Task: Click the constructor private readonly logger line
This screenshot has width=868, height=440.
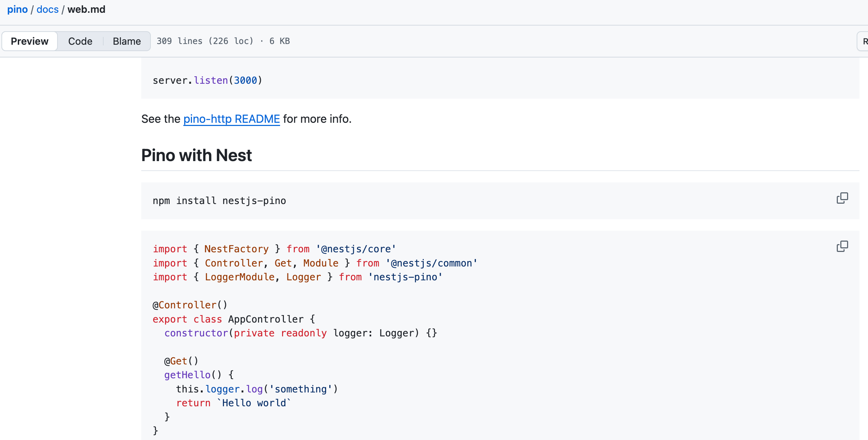Action: coord(301,333)
